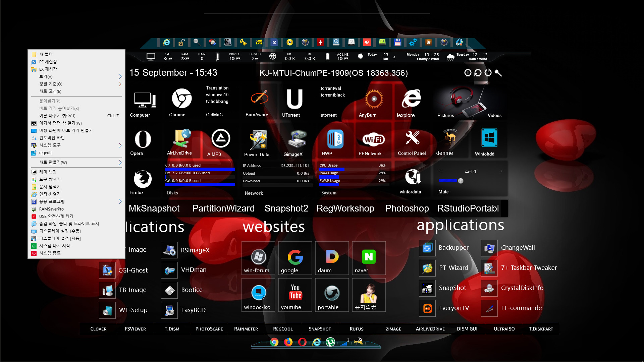Viewport: 644px width, 362px height.
Task: Open the naver website tile
Action: pyautogui.click(x=369, y=258)
